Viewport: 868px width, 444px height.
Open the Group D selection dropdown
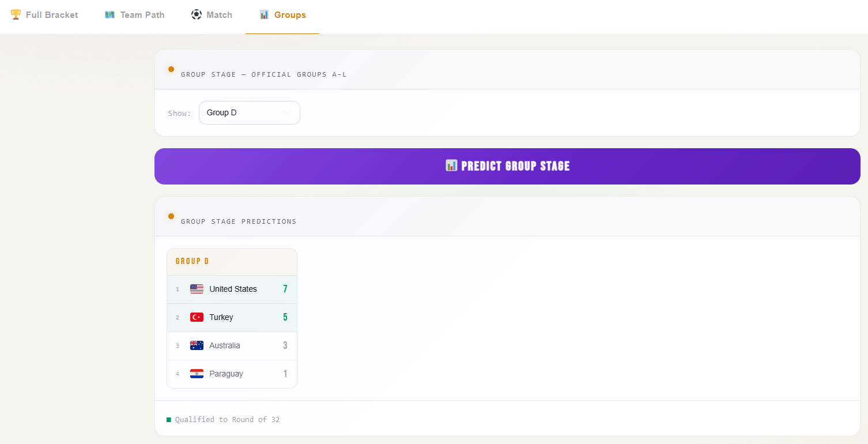click(249, 113)
